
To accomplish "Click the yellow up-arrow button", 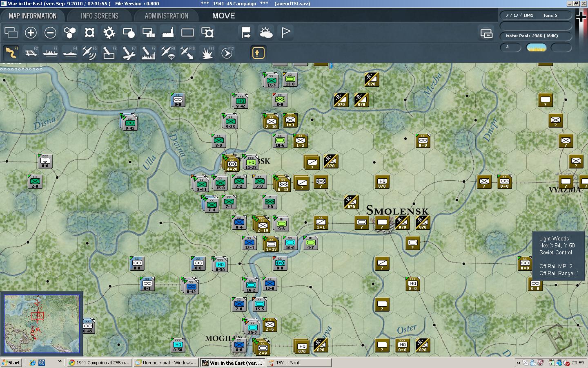I will coord(258,53).
